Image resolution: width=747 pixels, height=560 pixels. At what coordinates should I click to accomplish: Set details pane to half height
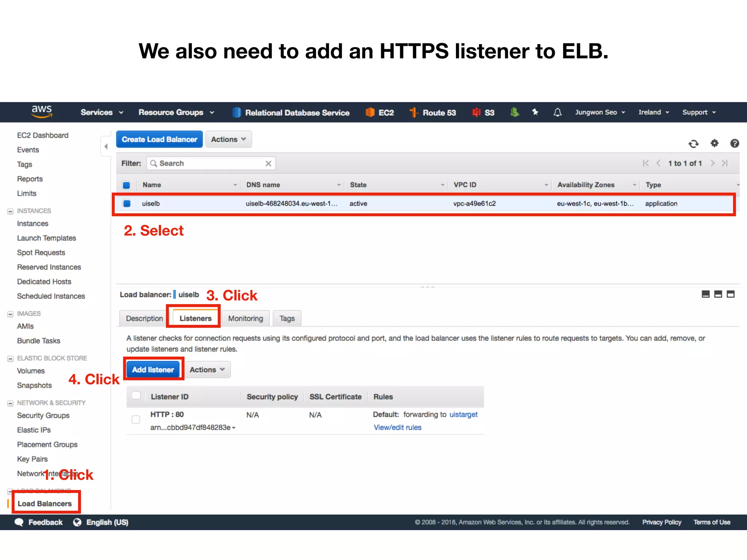point(718,294)
